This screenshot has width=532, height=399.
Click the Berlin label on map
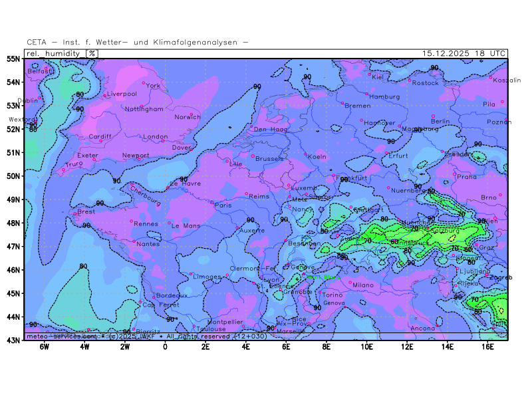[x=440, y=122]
